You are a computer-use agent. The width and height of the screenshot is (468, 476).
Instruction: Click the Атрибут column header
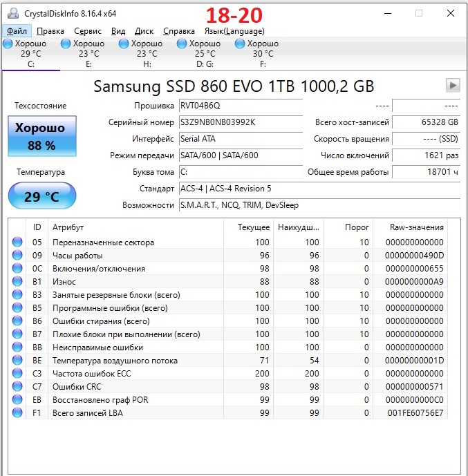[135, 227]
